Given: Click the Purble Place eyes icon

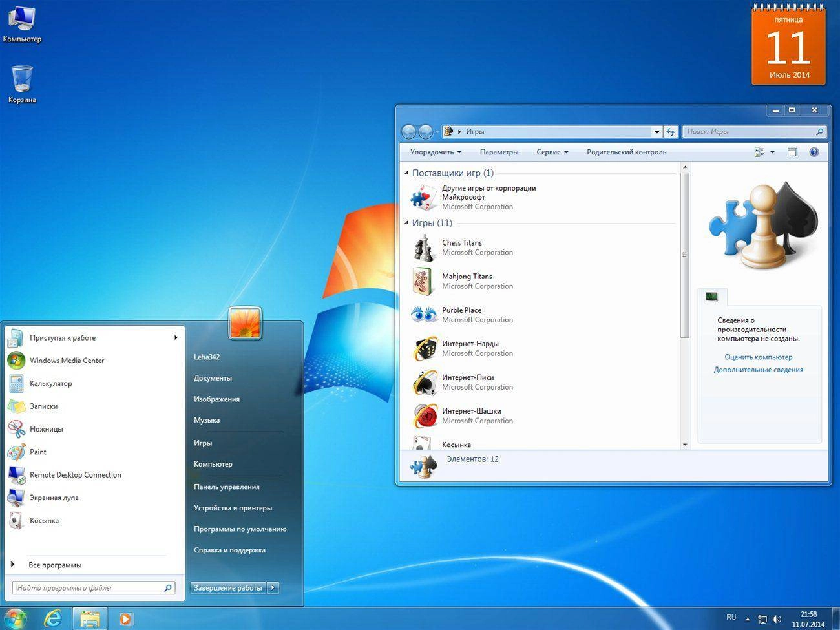Looking at the screenshot, I should [424, 315].
